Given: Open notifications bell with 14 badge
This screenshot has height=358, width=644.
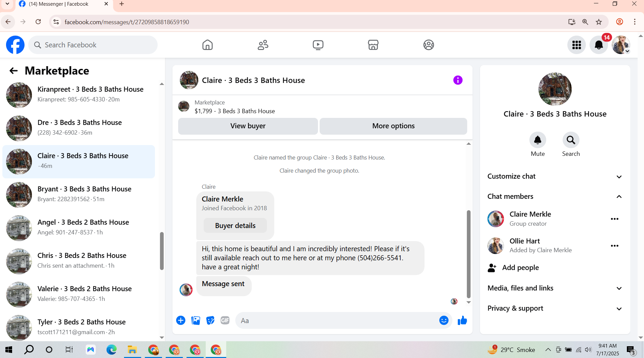Looking at the screenshot, I should [599, 45].
